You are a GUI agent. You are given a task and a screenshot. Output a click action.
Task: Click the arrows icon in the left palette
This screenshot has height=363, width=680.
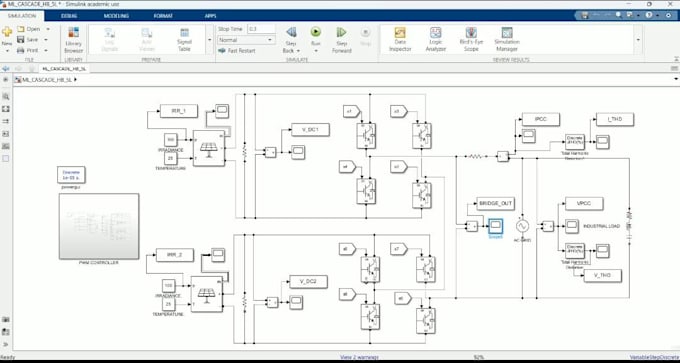(x=6, y=121)
